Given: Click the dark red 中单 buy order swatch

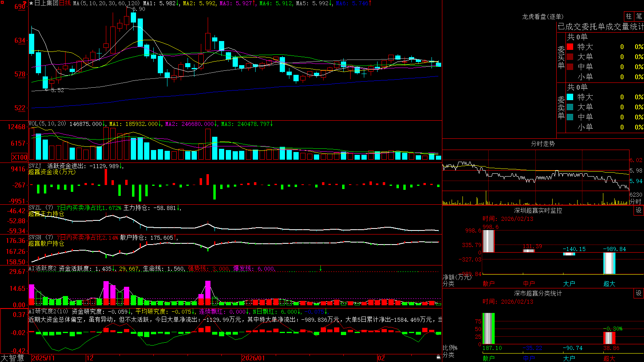Looking at the screenshot, I should click(570, 67).
